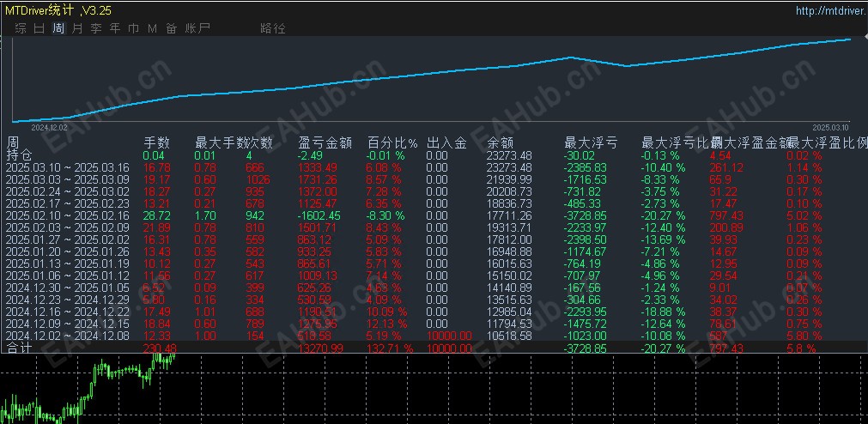Screen dimensions: 868x424
Task: Click the 10000.00 deposit in 2024.12.02 row
Action: point(449,336)
